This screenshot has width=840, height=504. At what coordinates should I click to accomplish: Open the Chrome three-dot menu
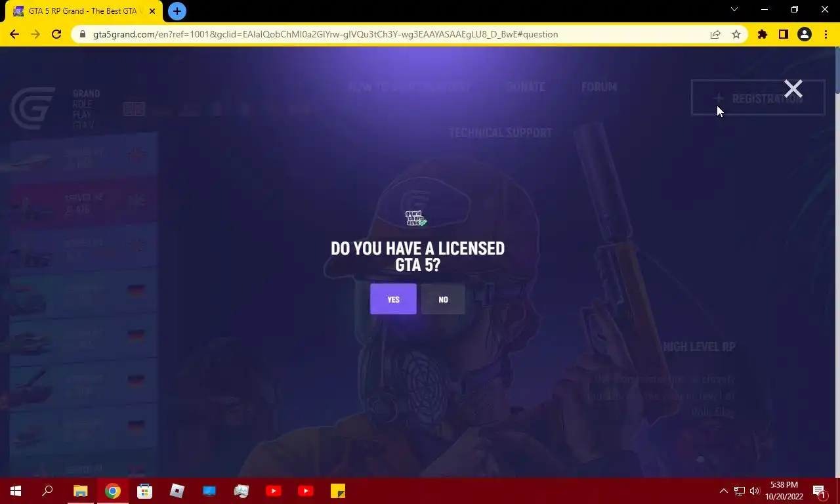pyautogui.click(x=826, y=34)
